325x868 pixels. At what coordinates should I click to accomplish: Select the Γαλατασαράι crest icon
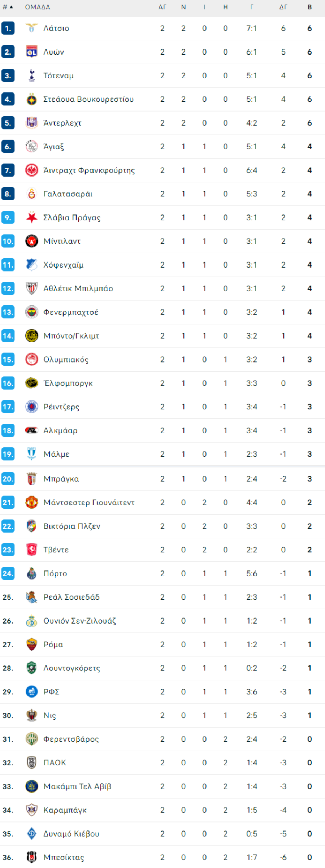click(32, 194)
